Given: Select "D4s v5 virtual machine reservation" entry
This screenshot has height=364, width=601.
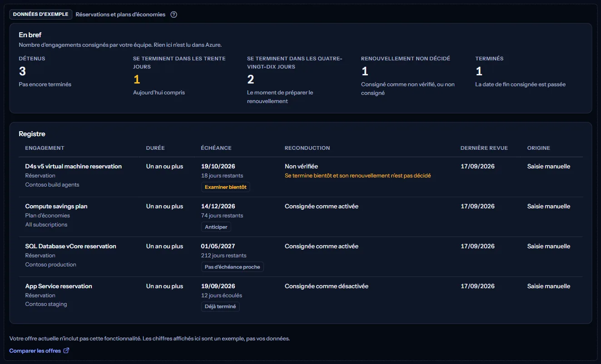Looking at the screenshot, I should click(74, 167).
